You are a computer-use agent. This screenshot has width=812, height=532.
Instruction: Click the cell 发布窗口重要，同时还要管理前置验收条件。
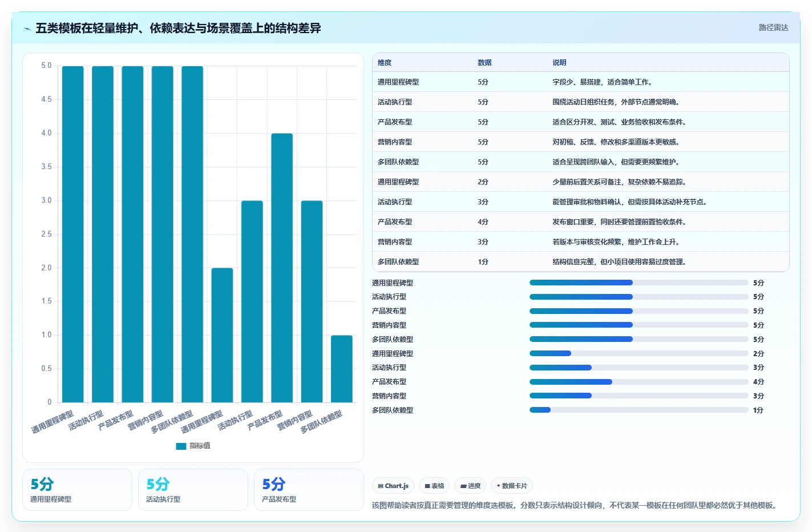pyautogui.click(x=619, y=222)
